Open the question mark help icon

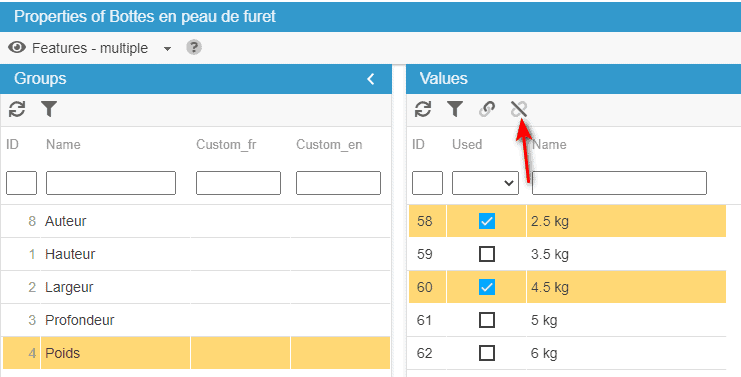coord(194,47)
